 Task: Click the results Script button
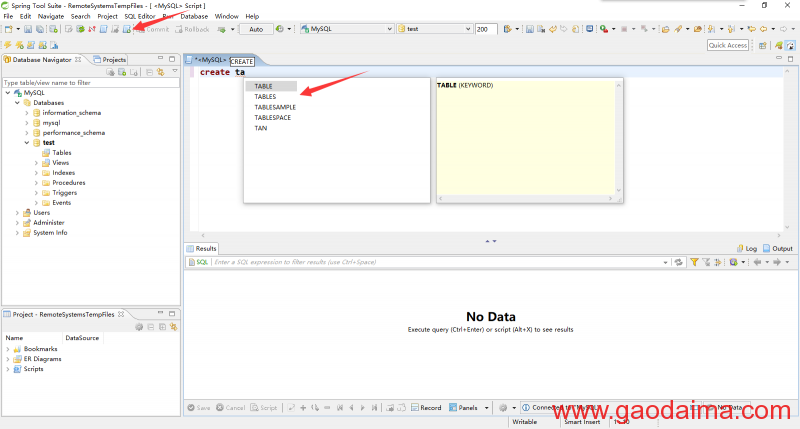pyautogui.click(x=264, y=408)
